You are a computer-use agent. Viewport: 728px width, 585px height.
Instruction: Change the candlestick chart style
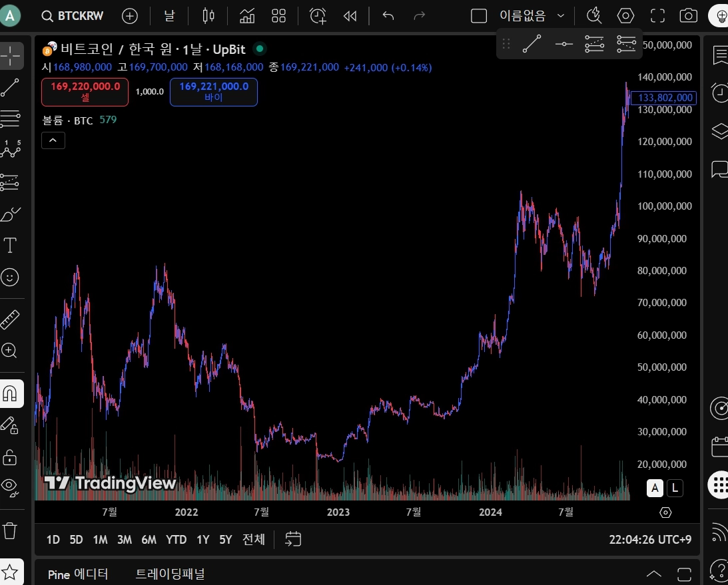point(208,16)
